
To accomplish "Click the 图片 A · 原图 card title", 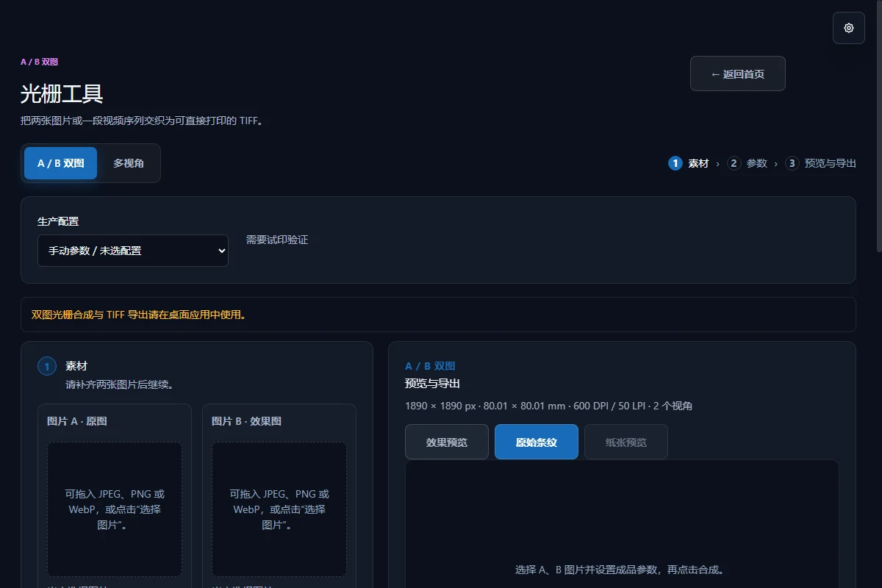I will [x=77, y=421].
